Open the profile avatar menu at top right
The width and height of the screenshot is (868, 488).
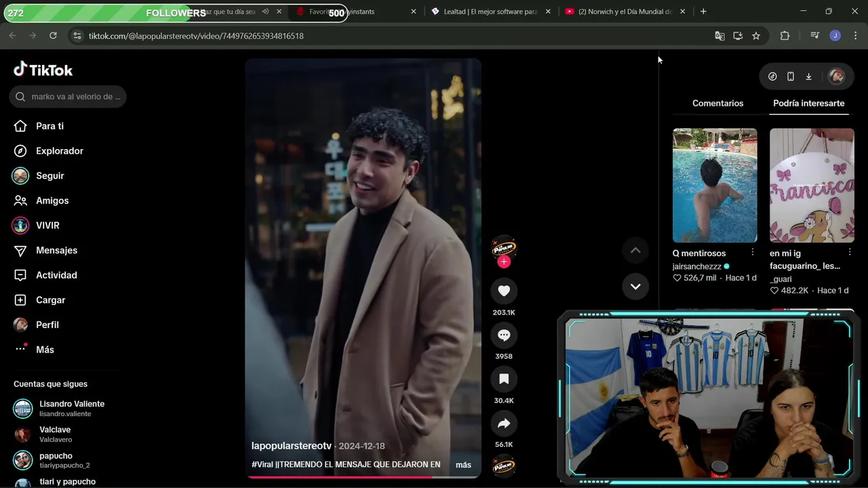837,77
